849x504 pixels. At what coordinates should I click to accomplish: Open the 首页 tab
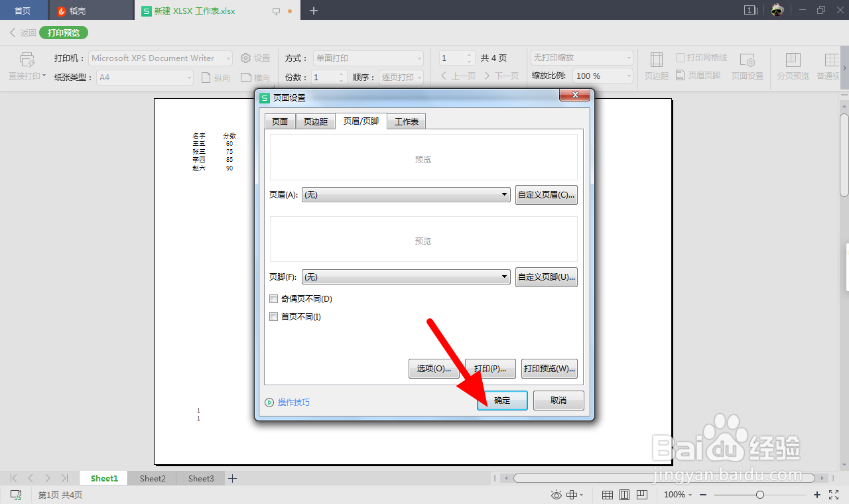pos(23,11)
